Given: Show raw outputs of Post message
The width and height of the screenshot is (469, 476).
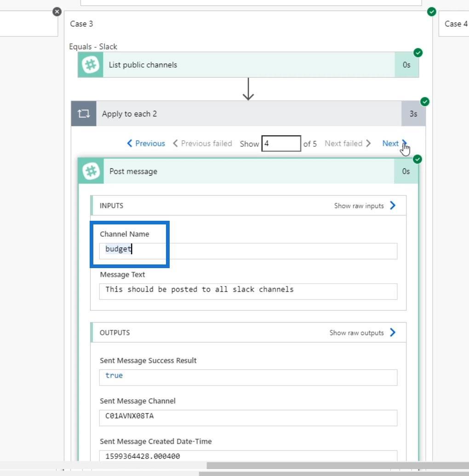Looking at the screenshot, I should [363, 333].
